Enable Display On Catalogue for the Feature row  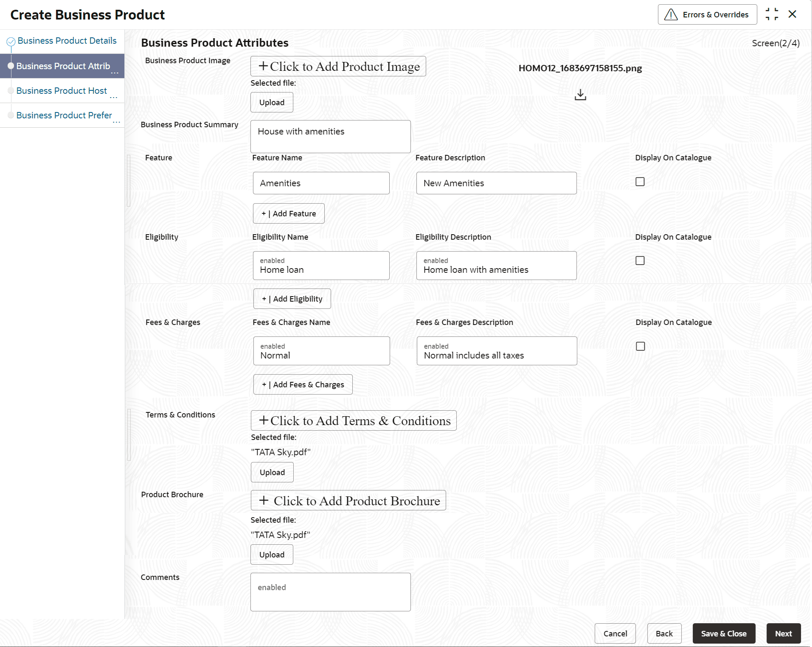tap(640, 182)
